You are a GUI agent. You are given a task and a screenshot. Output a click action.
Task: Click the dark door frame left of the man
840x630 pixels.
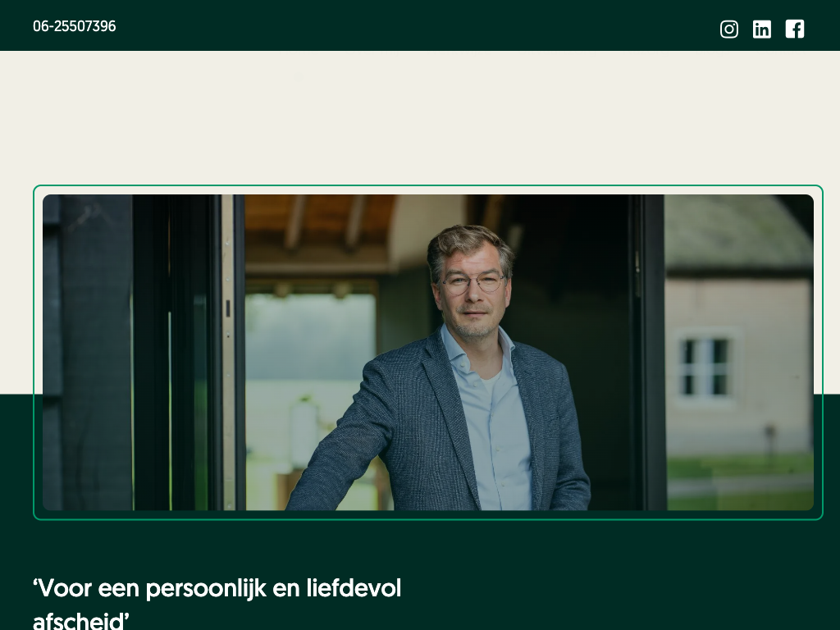[x=188, y=352]
